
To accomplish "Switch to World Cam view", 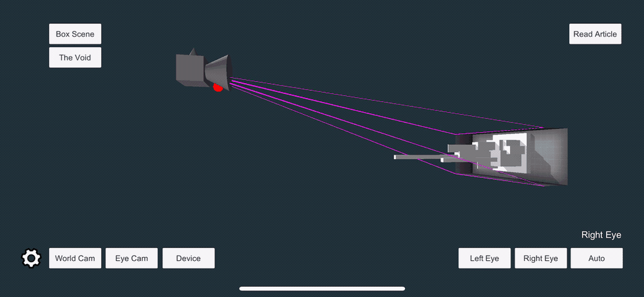I will click(x=75, y=258).
